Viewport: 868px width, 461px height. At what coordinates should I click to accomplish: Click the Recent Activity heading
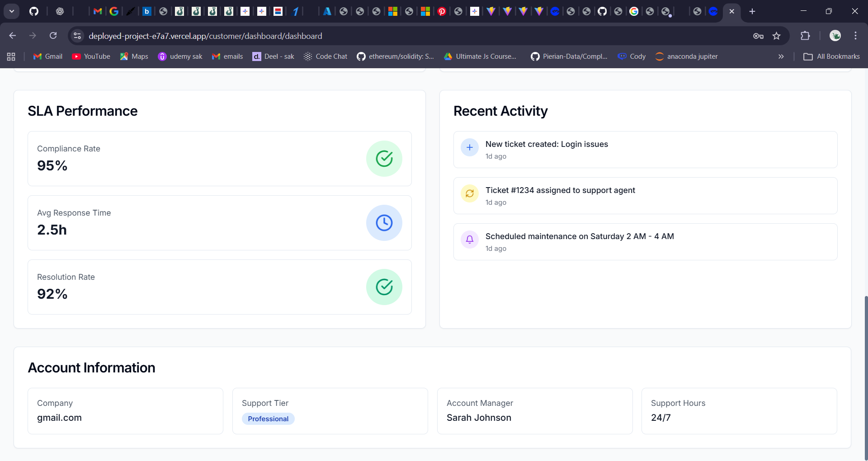[500, 111]
